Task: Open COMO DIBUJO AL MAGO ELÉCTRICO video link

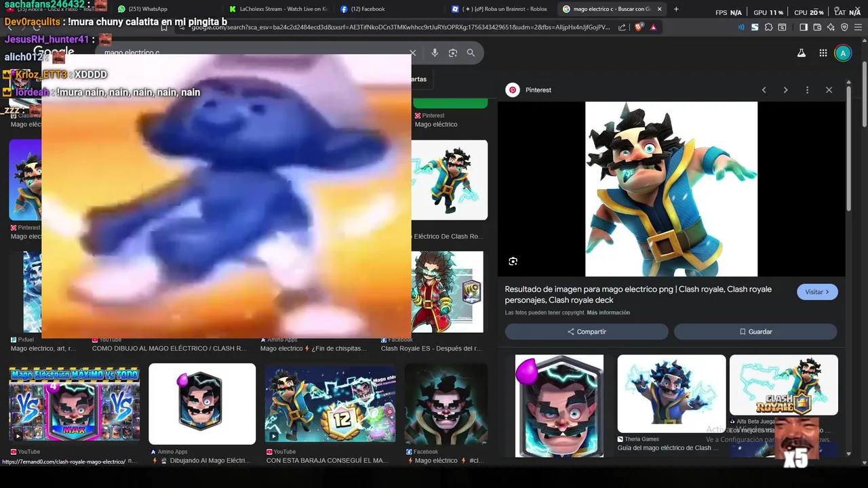Action: tap(170, 348)
